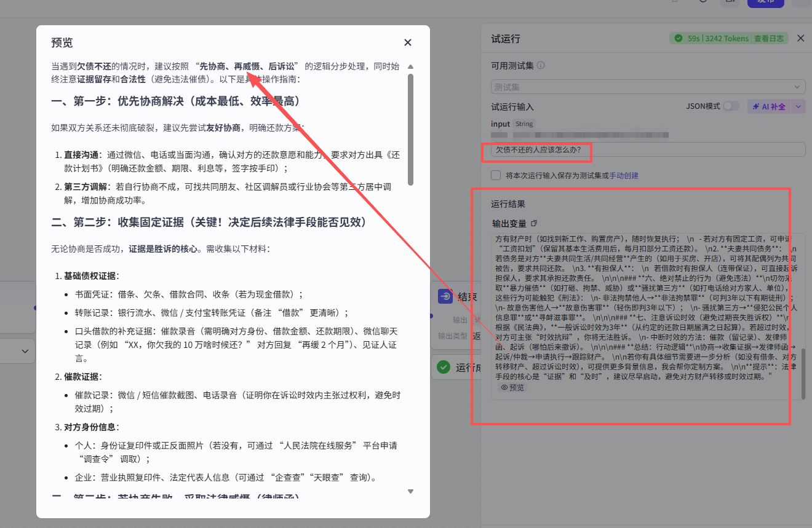Click heading 二、第二步：收集固定证据
The height and width of the screenshot is (528, 812).
tap(209, 222)
